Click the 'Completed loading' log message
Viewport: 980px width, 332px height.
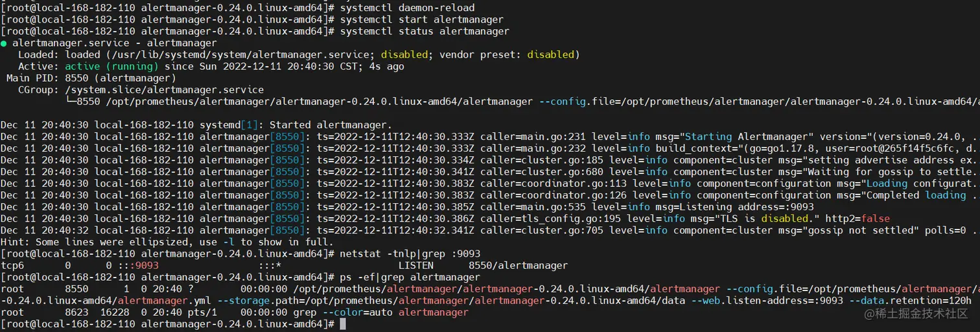point(916,195)
